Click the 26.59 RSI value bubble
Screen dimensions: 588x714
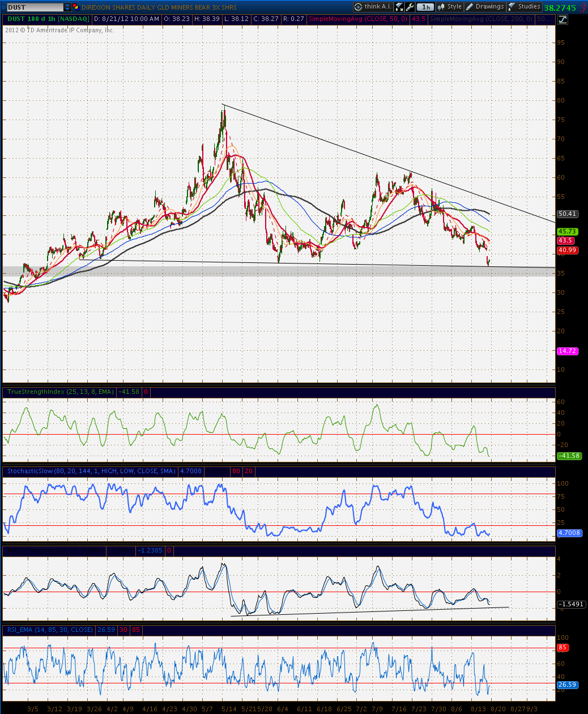[x=567, y=685]
